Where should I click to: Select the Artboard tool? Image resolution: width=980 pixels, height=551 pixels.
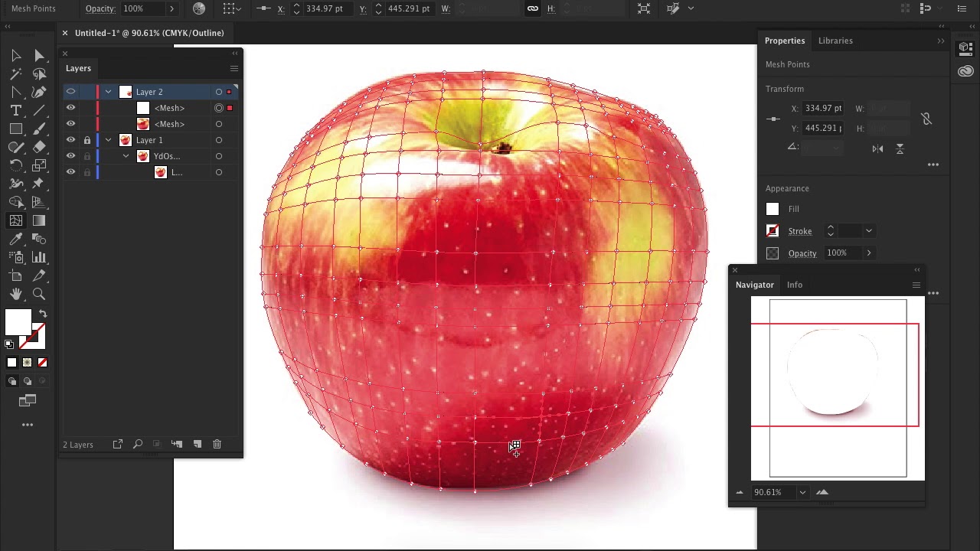(x=16, y=275)
